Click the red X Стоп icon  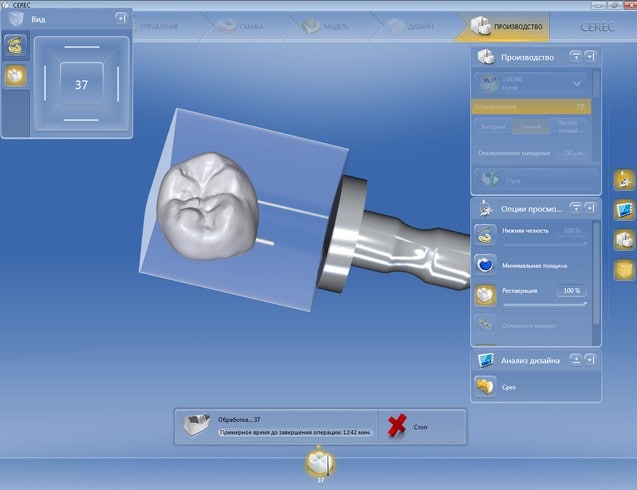tap(397, 426)
